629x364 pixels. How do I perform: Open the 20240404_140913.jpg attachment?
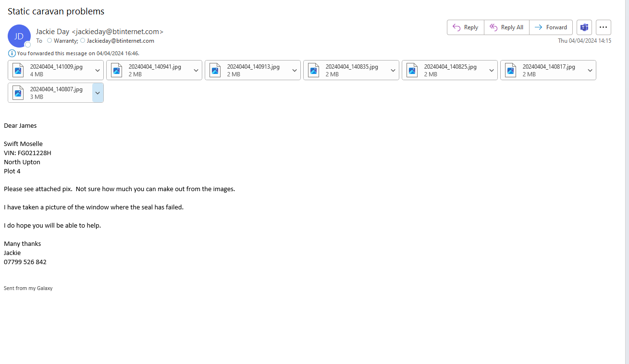pyautogui.click(x=253, y=70)
